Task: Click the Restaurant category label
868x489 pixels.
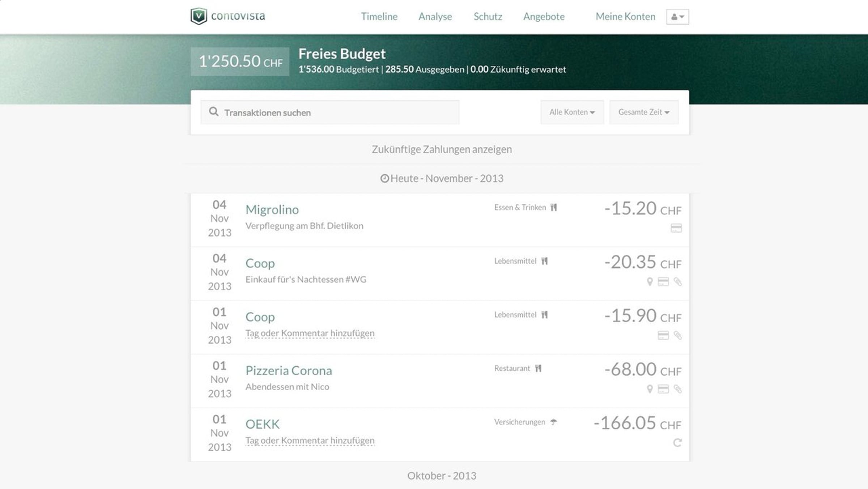Action: [x=512, y=368]
